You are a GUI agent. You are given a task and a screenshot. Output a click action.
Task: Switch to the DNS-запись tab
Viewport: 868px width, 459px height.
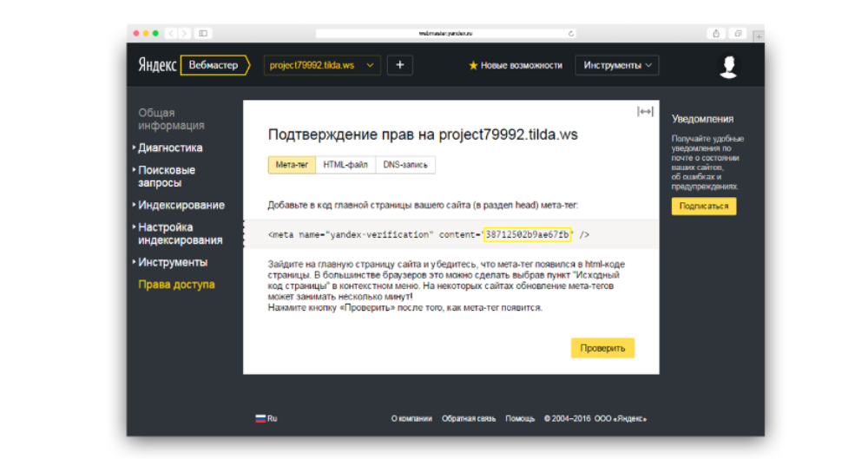(x=405, y=164)
